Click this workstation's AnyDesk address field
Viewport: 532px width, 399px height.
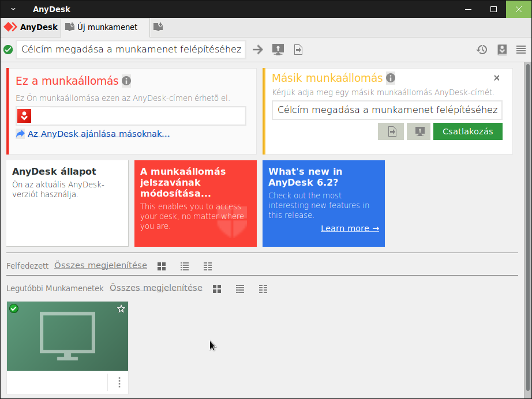tap(131, 116)
